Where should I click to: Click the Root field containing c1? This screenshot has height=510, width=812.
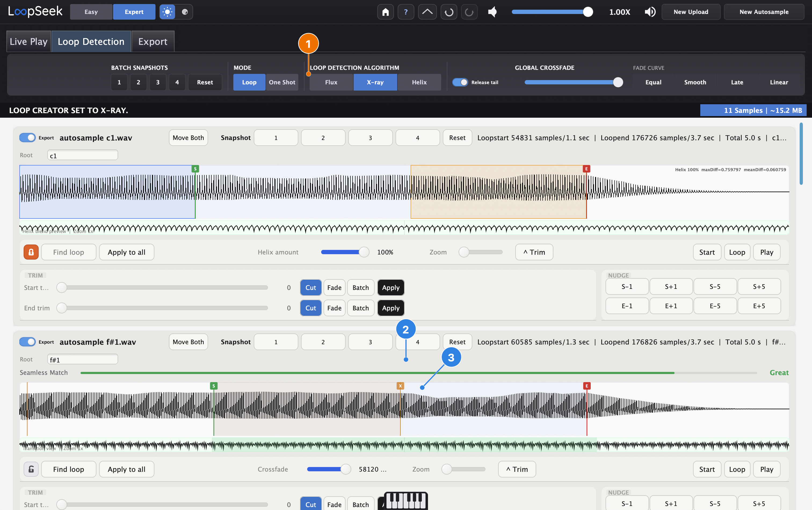[x=83, y=155]
